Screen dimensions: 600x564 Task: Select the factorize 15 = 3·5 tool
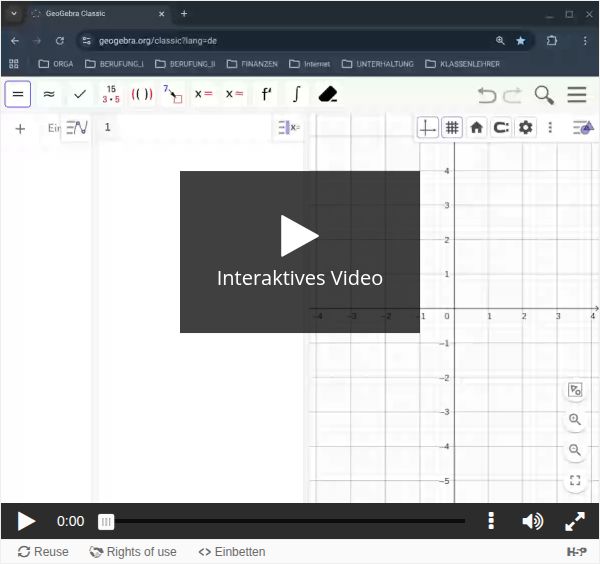click(111, 94)
